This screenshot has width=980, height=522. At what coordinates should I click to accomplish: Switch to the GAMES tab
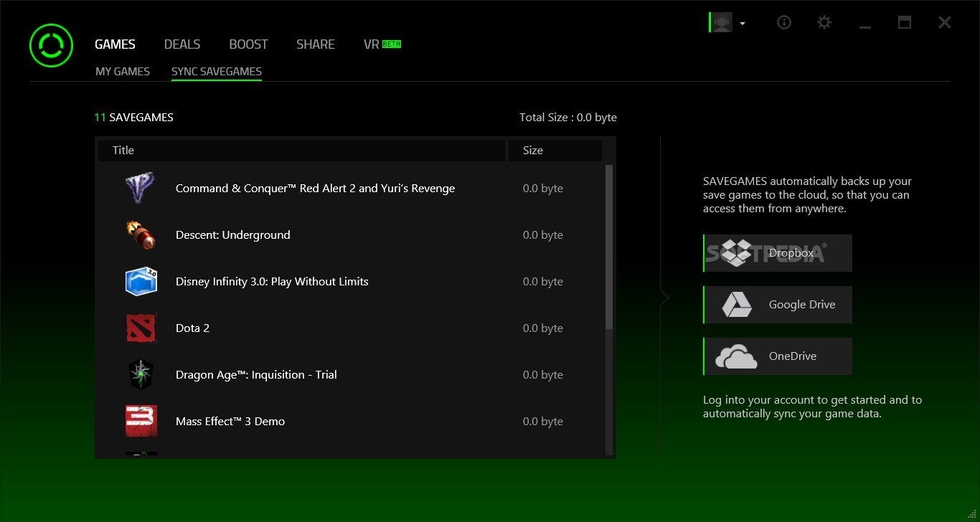click(x=115, y=44)
